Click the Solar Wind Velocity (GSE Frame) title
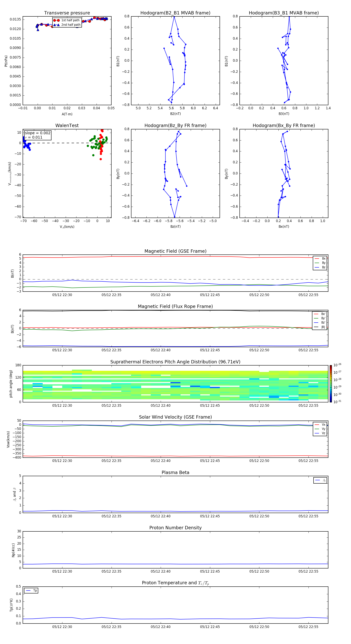The width and height of the screenshot is (351, 644). click(x=175, y=417)
